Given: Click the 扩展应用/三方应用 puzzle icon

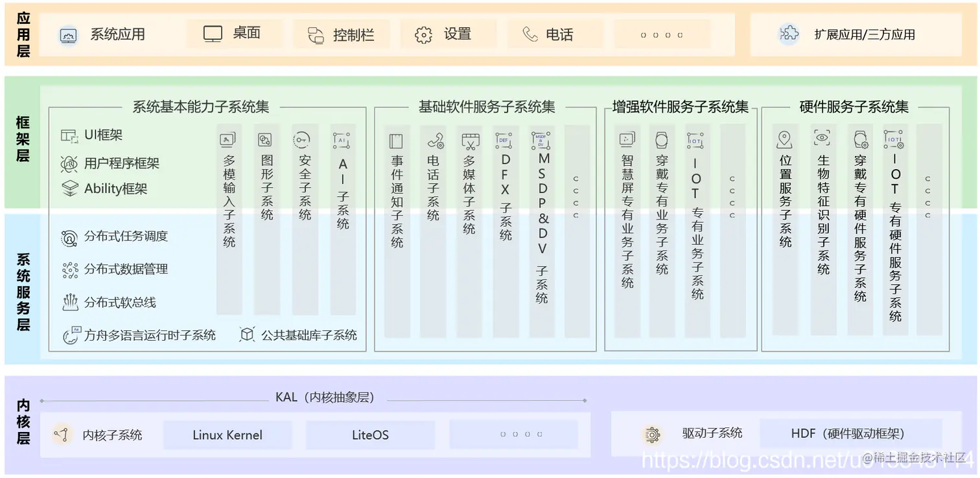Looking at the screenshot, I should coord(788,34).
